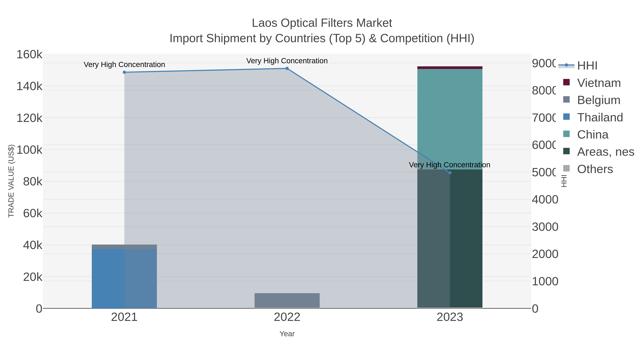Click the 2022 x-axis label
The width and height of the screenshot is (644, 362).
[x=287, y=317]
